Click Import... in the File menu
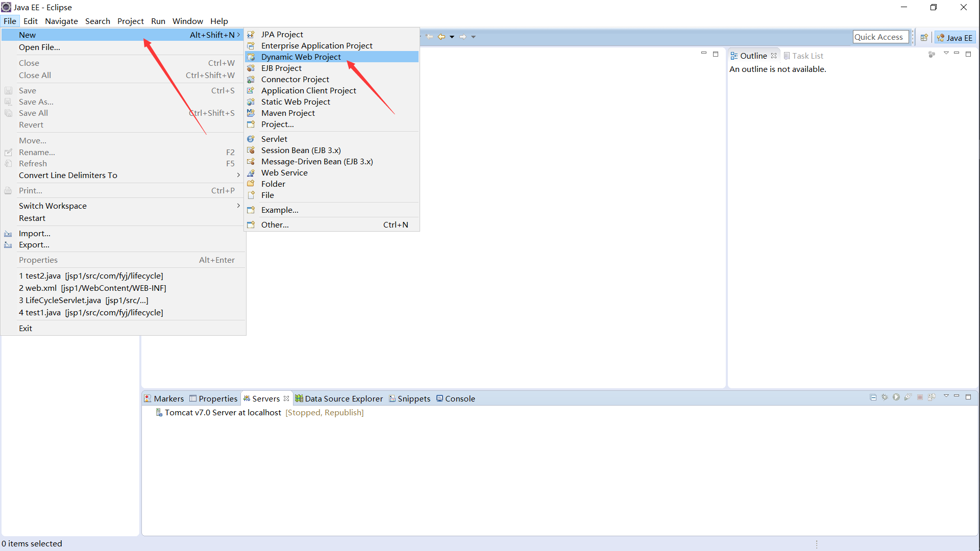Screen dimensions: 980x551 point(34,233)
